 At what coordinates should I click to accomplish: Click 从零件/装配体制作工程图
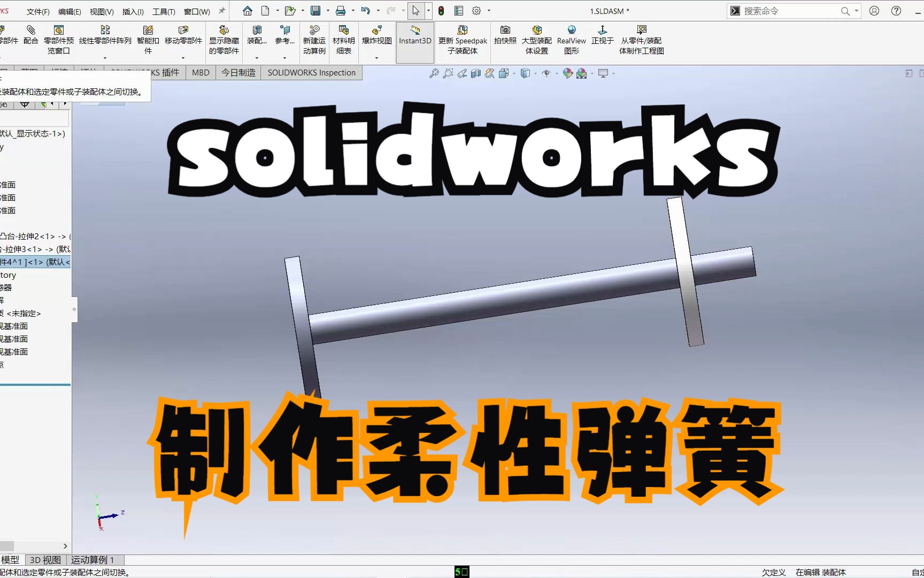642,40
